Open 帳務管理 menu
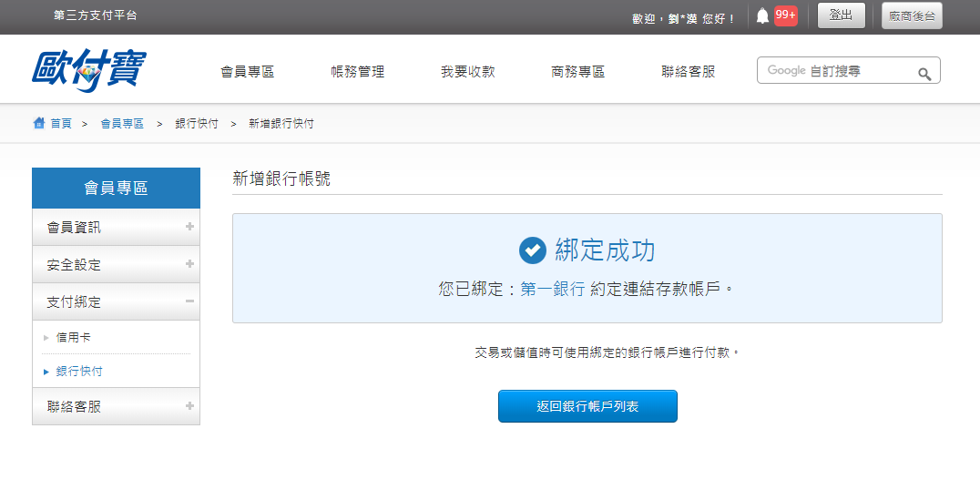980x500 pixels. point(358,72)
